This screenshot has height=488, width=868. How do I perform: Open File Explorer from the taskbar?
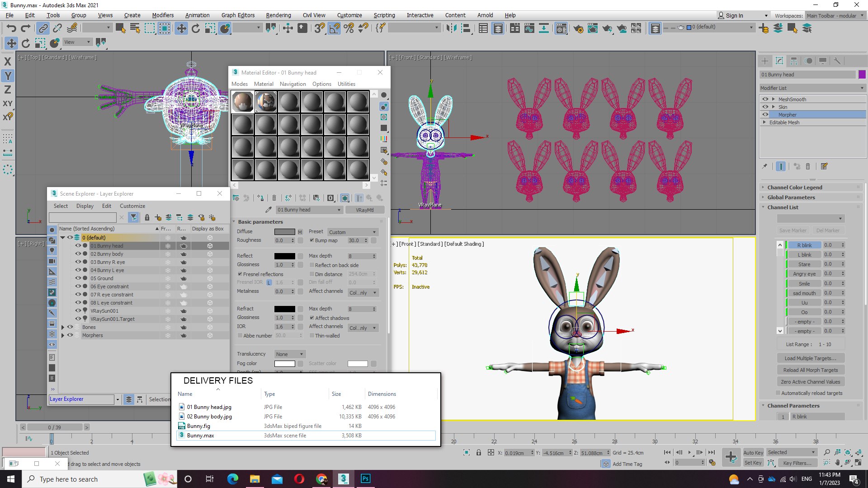(255, 479)
